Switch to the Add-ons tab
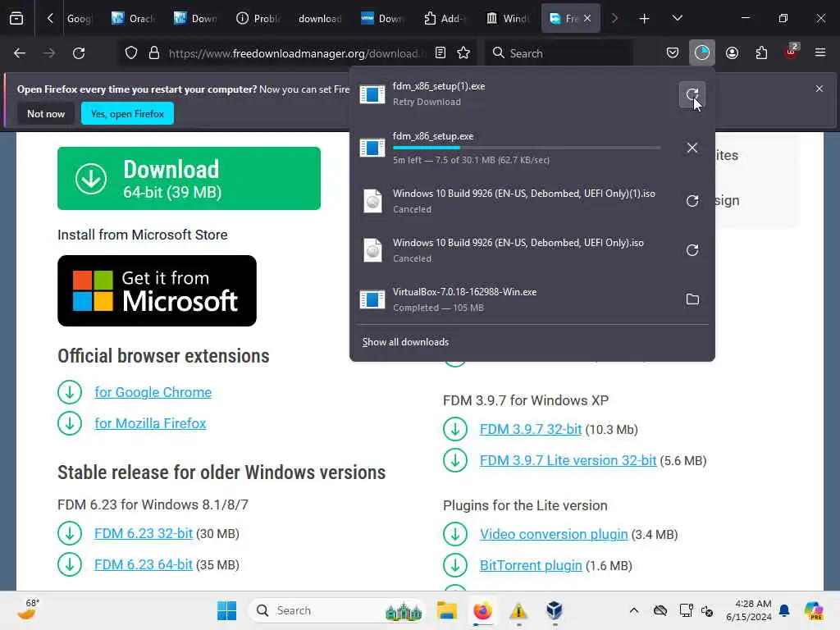Image resolution: width=840 pixels, height=630 pixels. coord(445,19)
